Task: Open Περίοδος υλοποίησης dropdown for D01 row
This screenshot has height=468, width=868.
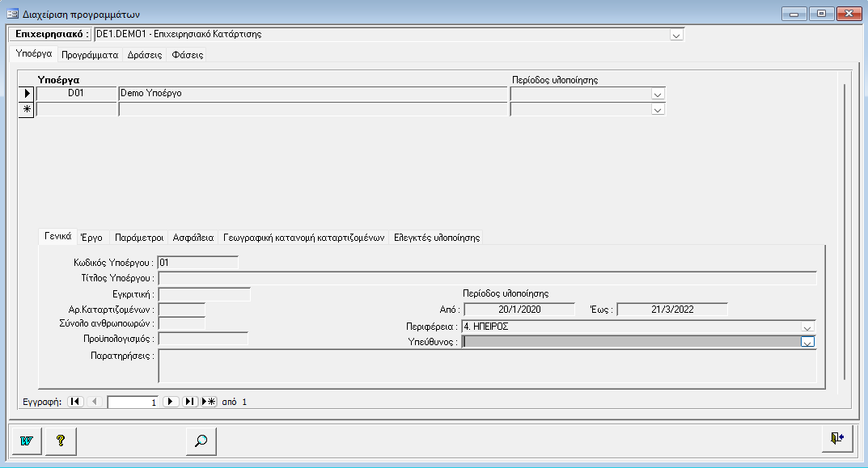Action: click(657, 94)
